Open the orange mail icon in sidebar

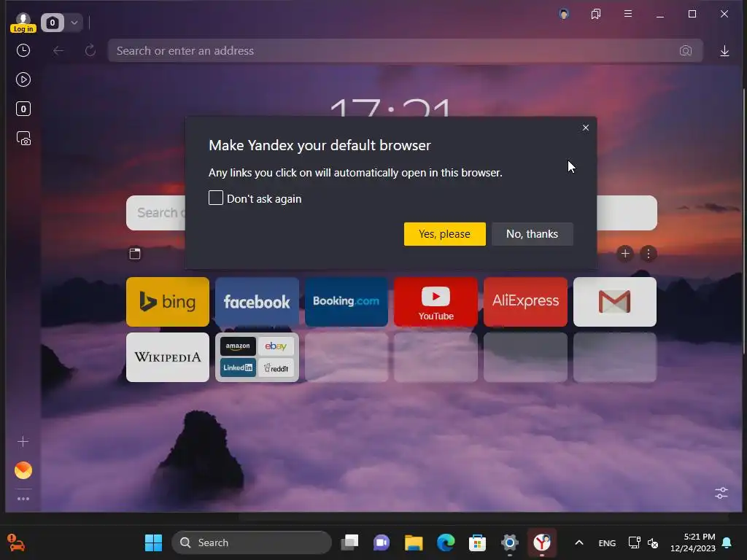pos(23,470)
